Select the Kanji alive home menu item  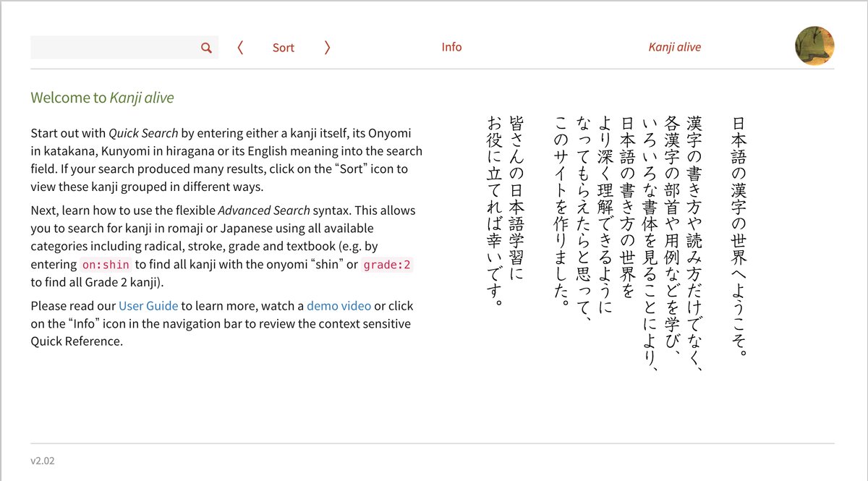point(674,46)
